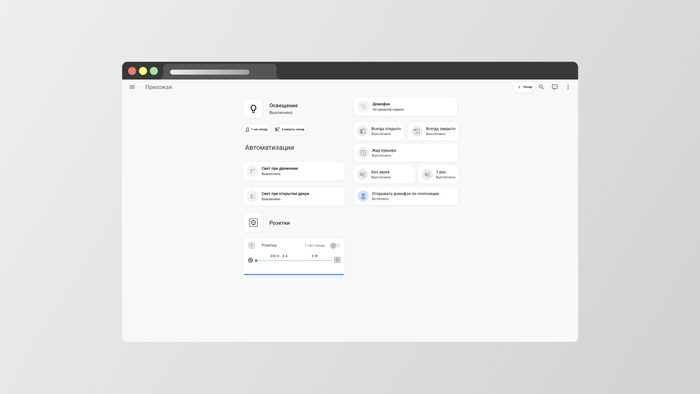Viewport: 700px width, 394px height.
Task: Select the browser tab in title bar
Action: tap(220, 71)
